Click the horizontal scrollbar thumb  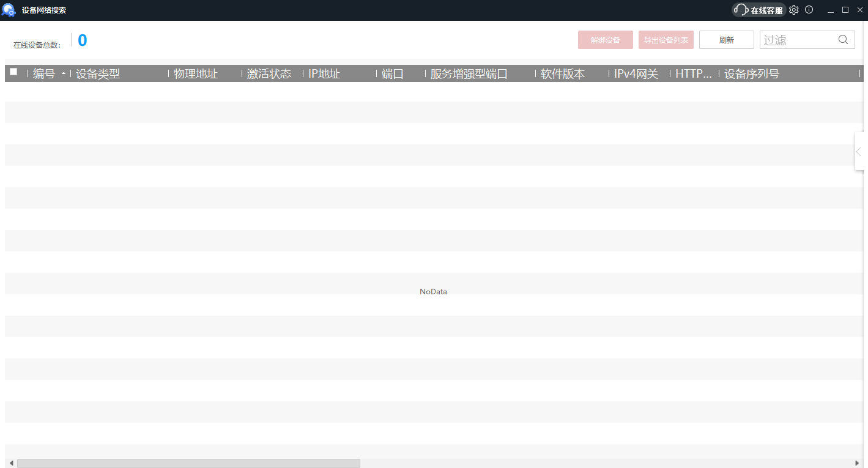click(x=188, y=463)
